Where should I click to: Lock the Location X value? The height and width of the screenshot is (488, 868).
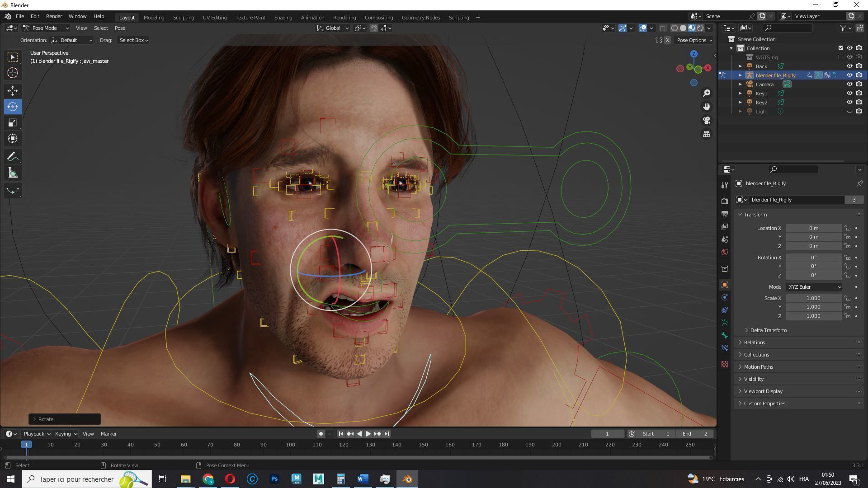(x=847, y=228)
